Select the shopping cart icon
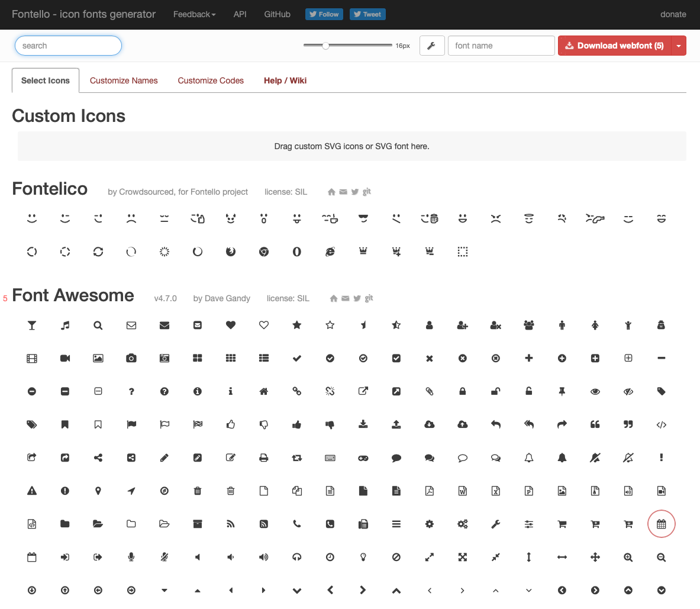Viewport: 700px width, 609px height. point(562,524)
